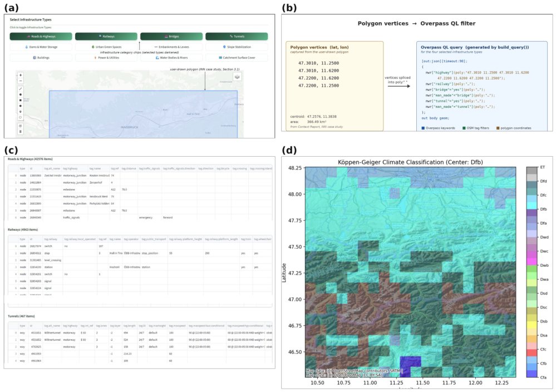This screenshot has width=556, height=392.
Task: Select the Catchment Surface Cover chip
Action: (x=237, y=57)
